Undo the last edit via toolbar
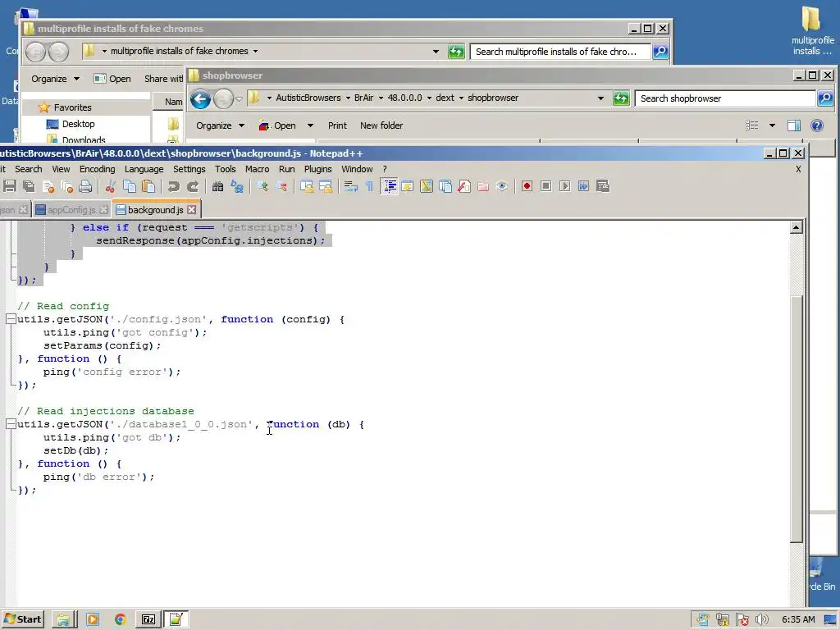Viewport: 840px width, 630px height. pos(174,186)
